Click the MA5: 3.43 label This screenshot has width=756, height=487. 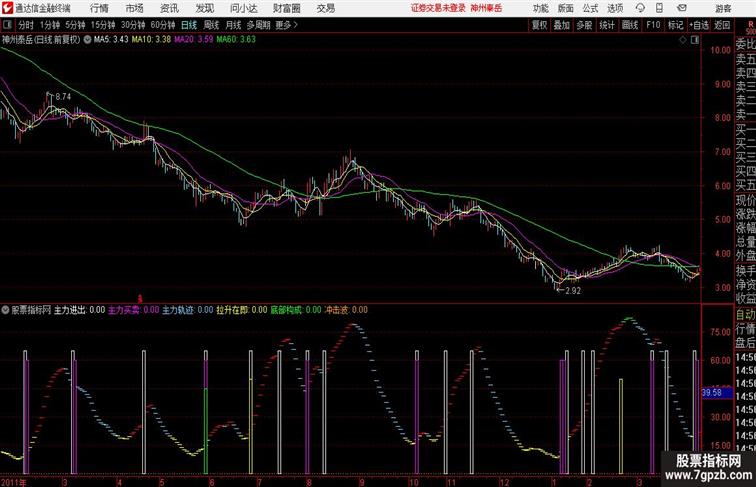[111, 40]
